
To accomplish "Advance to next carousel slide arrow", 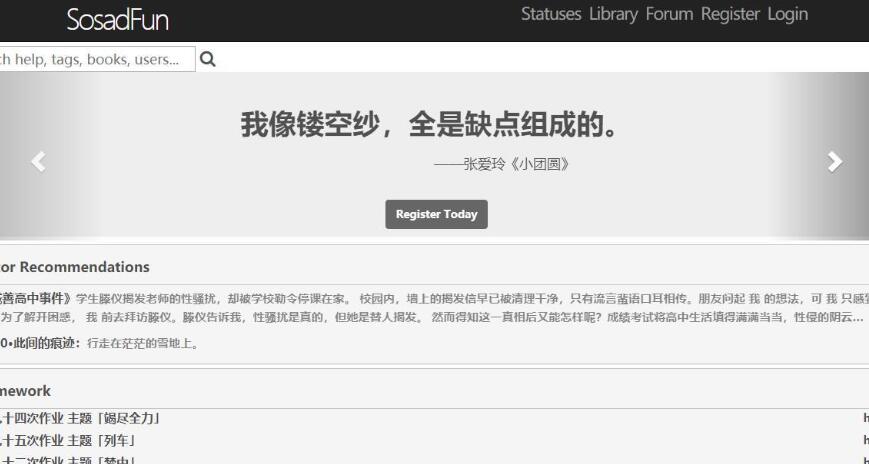I will click(x=835, y=161).
